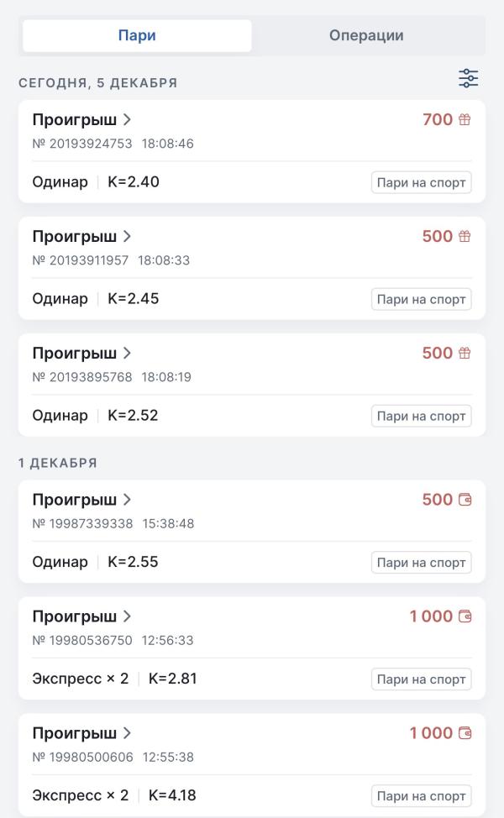Click Пари на спорт tag on K=2.45 bet

[x=421, y=299]
